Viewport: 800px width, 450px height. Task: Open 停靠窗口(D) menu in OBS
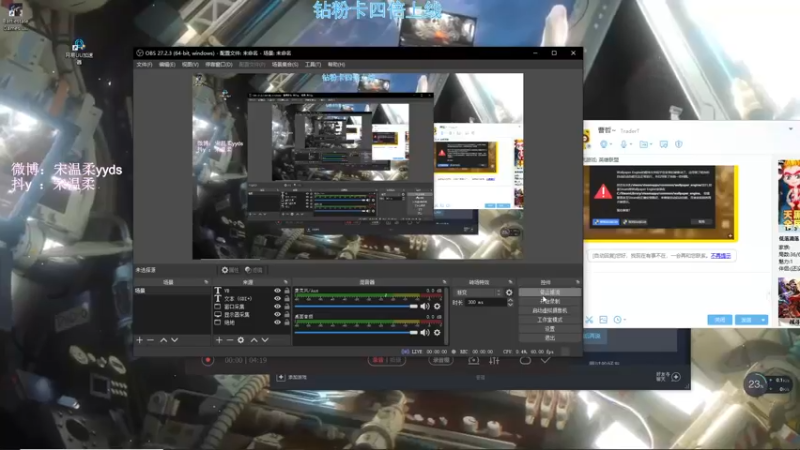(219, 65)
